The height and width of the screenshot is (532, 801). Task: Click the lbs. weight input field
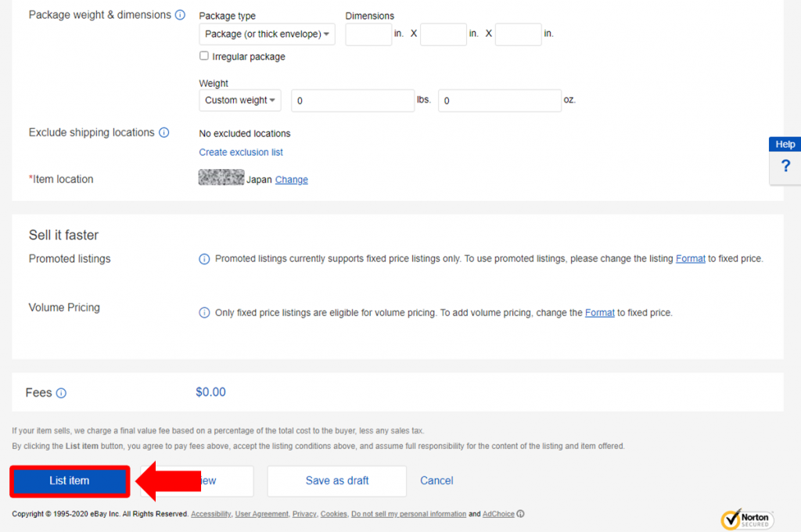pyautogui.click(x=353, y=101)
